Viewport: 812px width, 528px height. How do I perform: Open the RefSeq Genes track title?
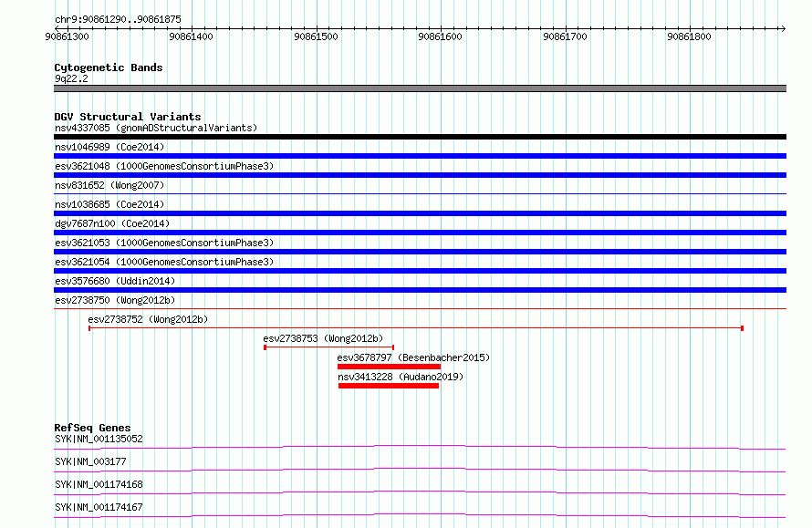click(93, 428)
